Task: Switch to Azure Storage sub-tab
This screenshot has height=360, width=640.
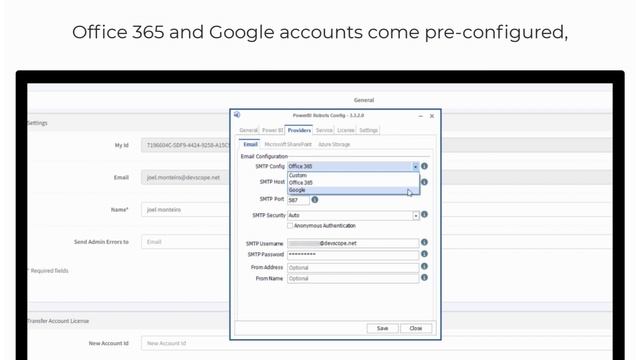Action: click(334, 144)
